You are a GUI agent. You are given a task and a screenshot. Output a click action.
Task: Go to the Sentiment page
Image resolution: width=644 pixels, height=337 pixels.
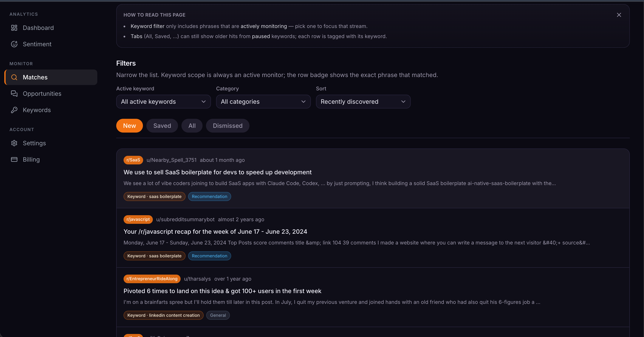(x=51, y=44)
